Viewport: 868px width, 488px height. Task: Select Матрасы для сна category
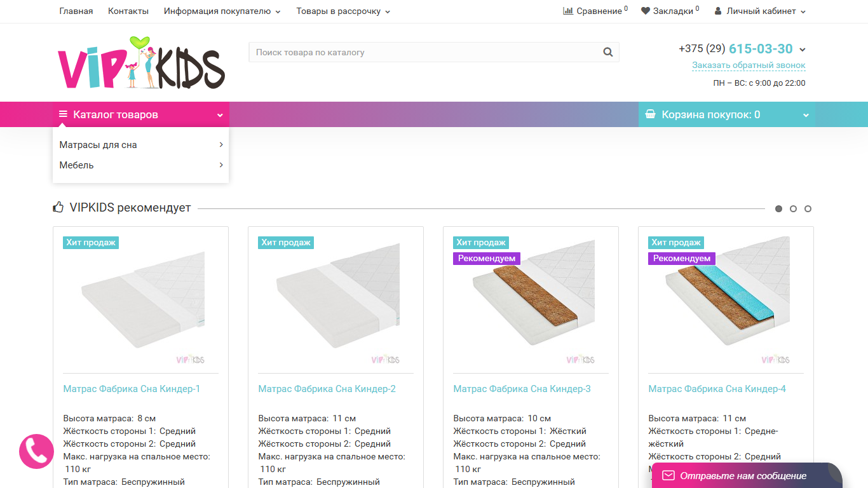[98, 145]
